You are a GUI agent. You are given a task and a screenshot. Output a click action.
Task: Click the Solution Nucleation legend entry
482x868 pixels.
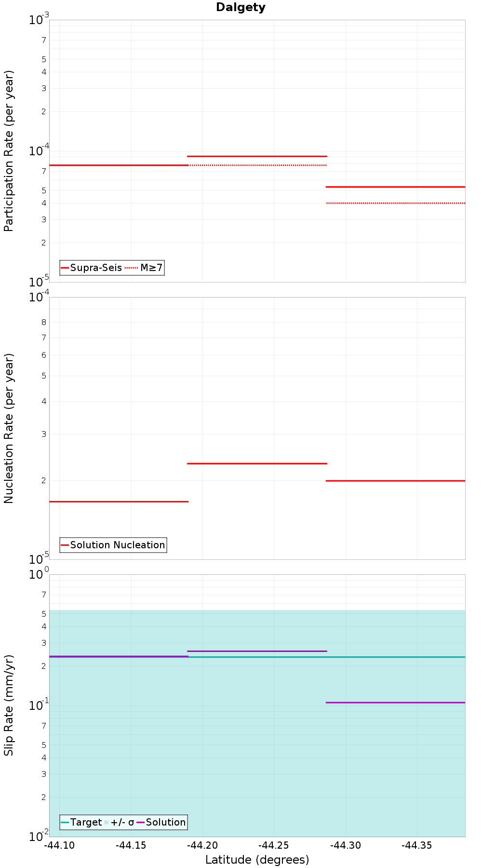(x=113, y=545)
